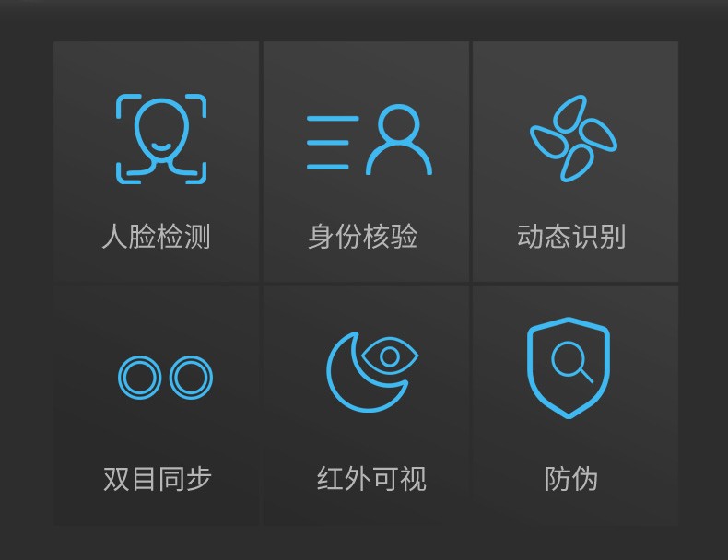Click the 红外可视 label
The width and height of the screenshot is (728, 560).
tap(371, 478)
